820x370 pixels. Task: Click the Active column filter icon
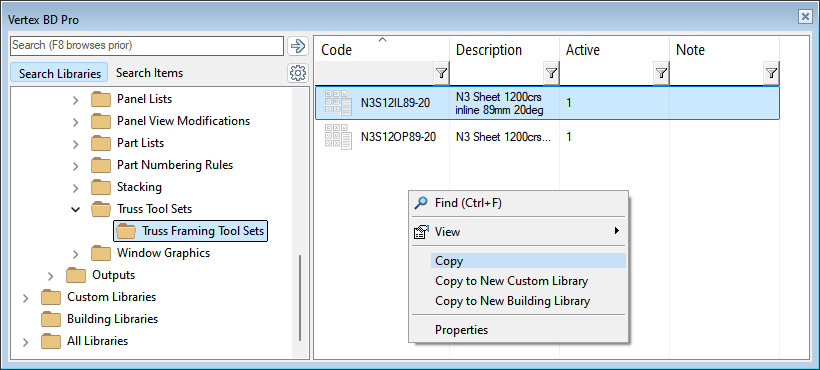[662, 74]
